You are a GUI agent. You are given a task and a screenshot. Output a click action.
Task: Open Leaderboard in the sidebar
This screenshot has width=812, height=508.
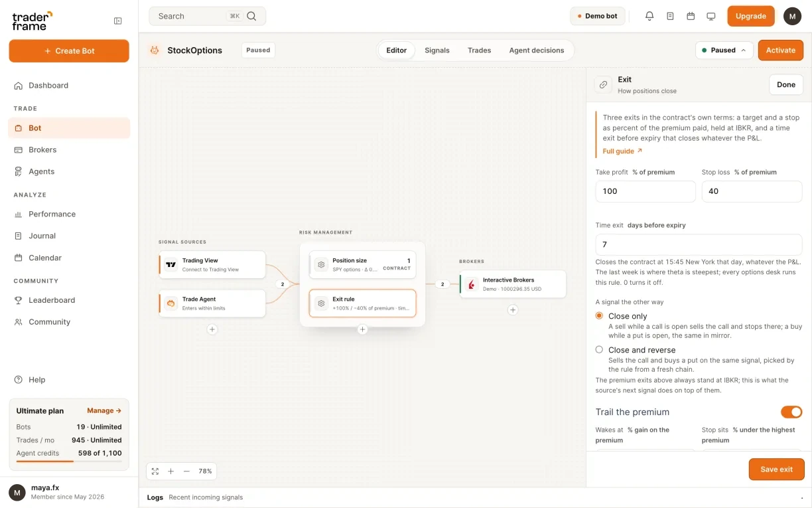coord(69,300)
